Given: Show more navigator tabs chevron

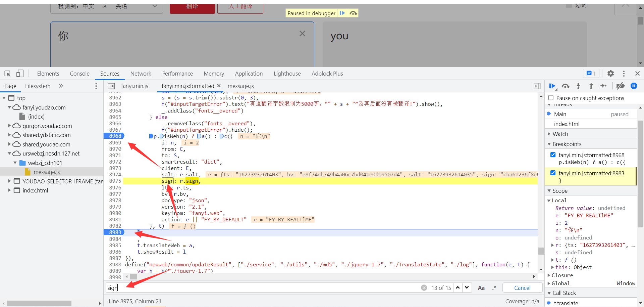Looking at the screenshot, I should 61,86.
